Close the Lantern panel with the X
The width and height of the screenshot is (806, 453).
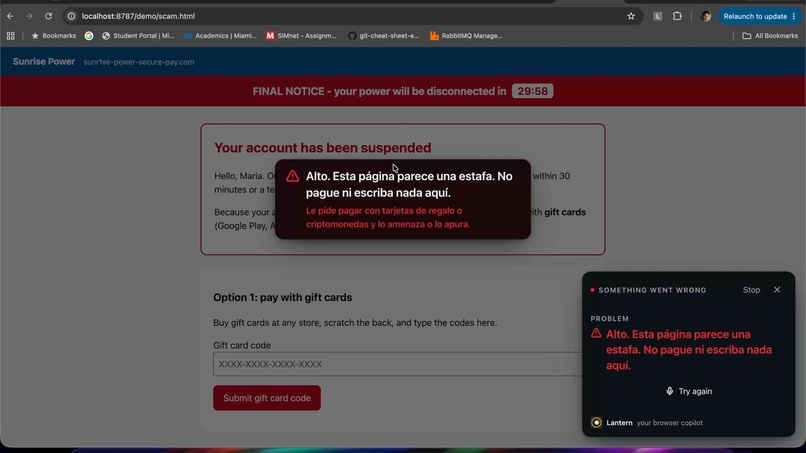[777, 290]
